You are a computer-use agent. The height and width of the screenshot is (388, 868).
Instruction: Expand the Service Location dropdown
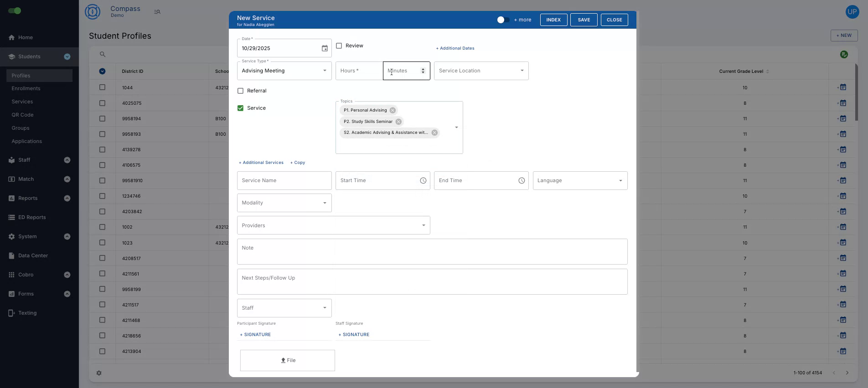click(x=481, y=71)
